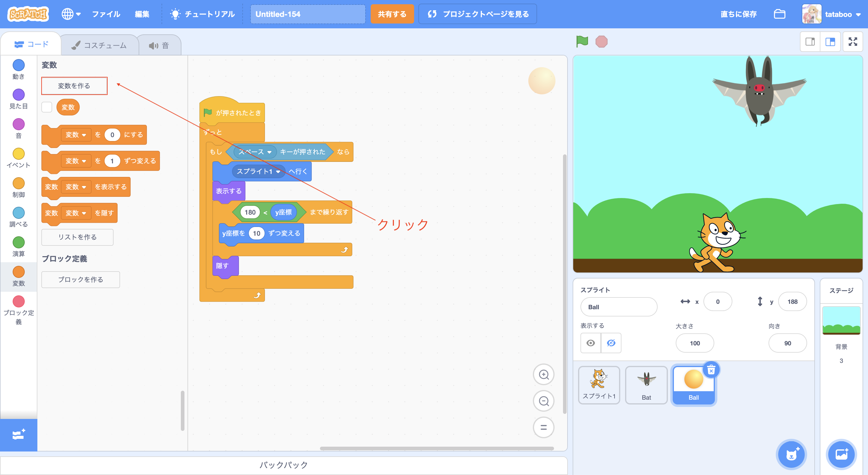Enter fullscreen stage mode
The width and height of the screenshot is (868, 475).
(853, 42)
